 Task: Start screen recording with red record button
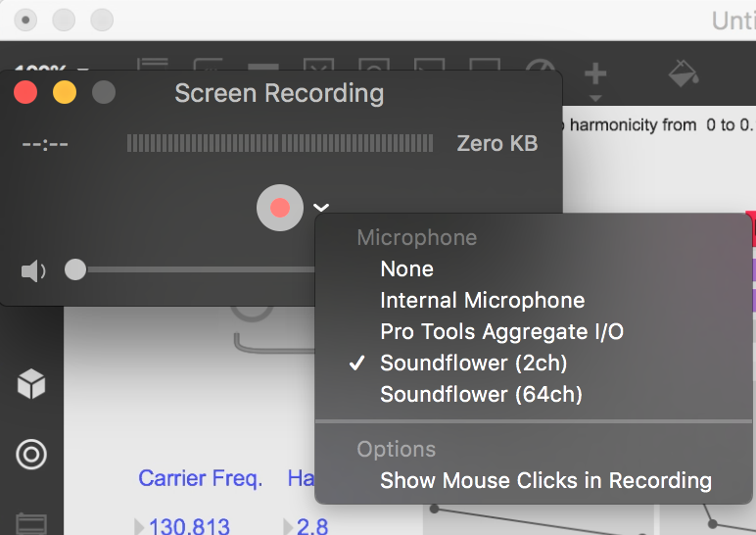pyautogui.click(x=280, y=208)
